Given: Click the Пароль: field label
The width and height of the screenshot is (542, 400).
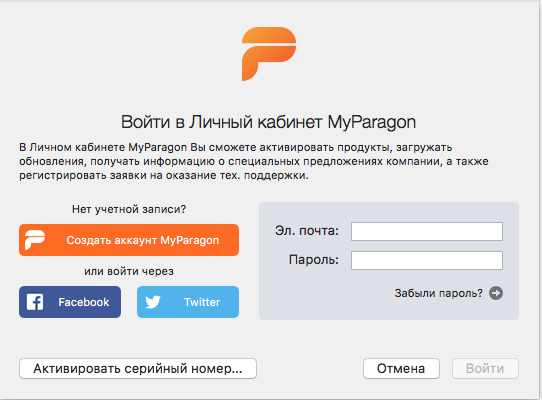Looking at the screenshot, I should pos(314,260).
